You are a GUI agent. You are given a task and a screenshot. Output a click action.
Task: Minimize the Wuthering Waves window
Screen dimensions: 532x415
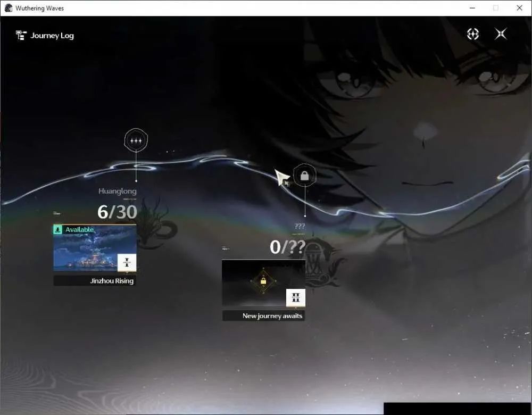coord(472,8)
